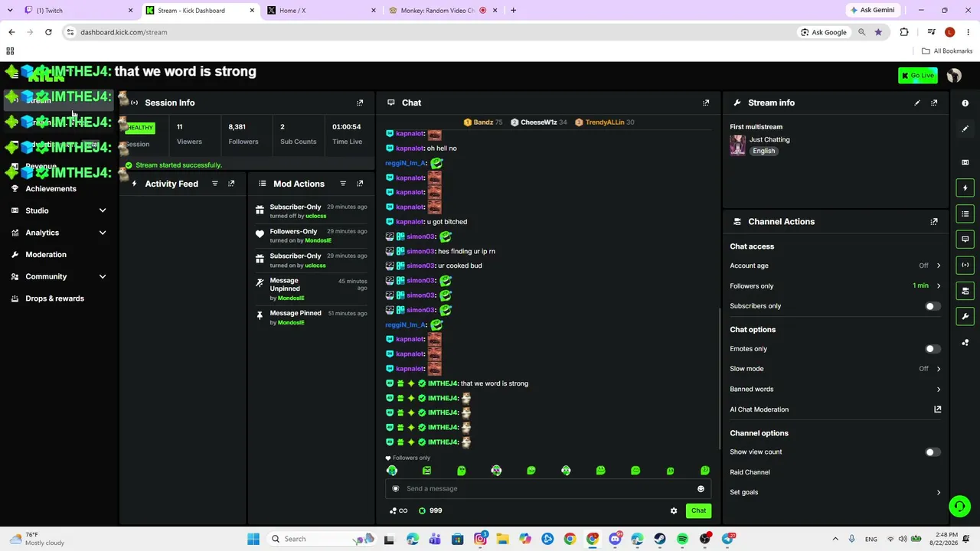
Task: Click the Windows taskbar Search box
Action: pos(321,540)
